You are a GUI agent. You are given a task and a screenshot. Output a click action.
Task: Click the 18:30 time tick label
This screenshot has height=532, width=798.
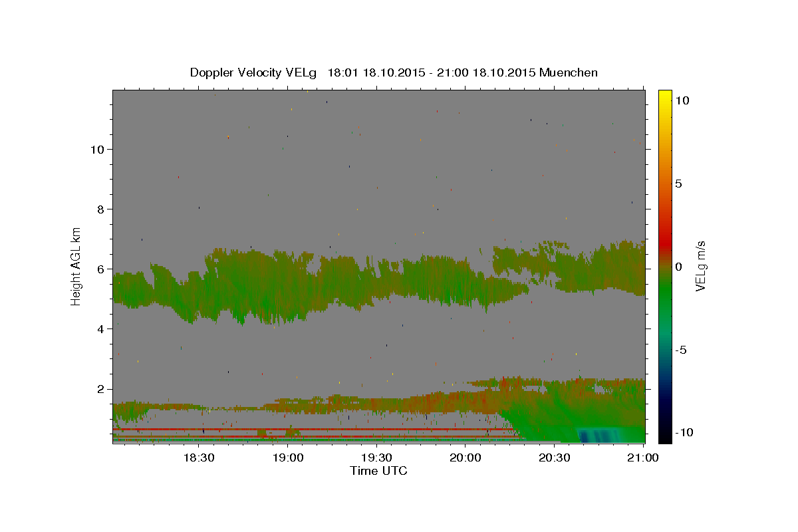click(x=198, y=458)
